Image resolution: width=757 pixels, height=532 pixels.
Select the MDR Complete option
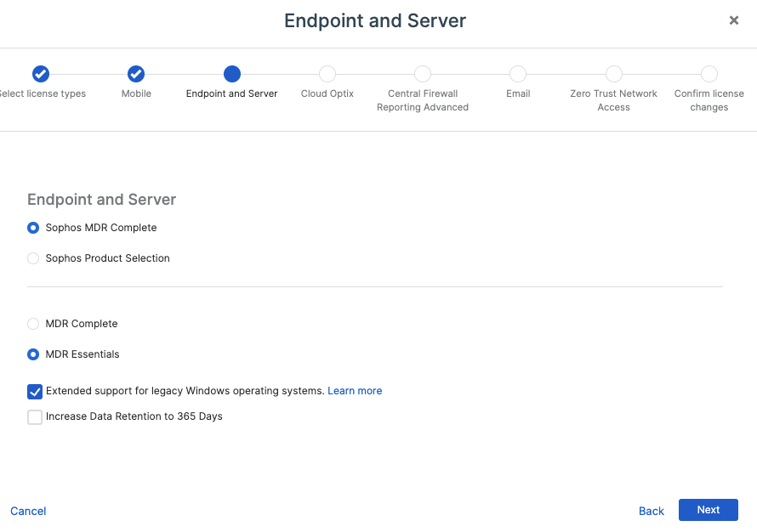(32, 324)
